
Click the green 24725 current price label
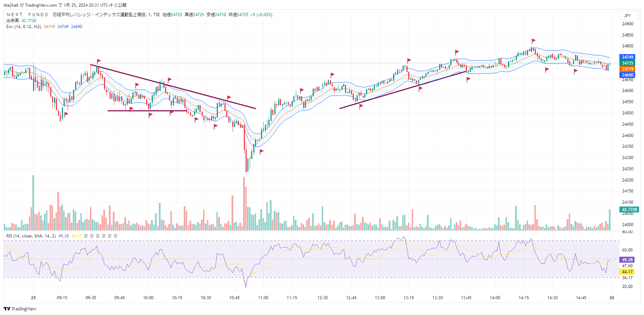tap(627, 63)
